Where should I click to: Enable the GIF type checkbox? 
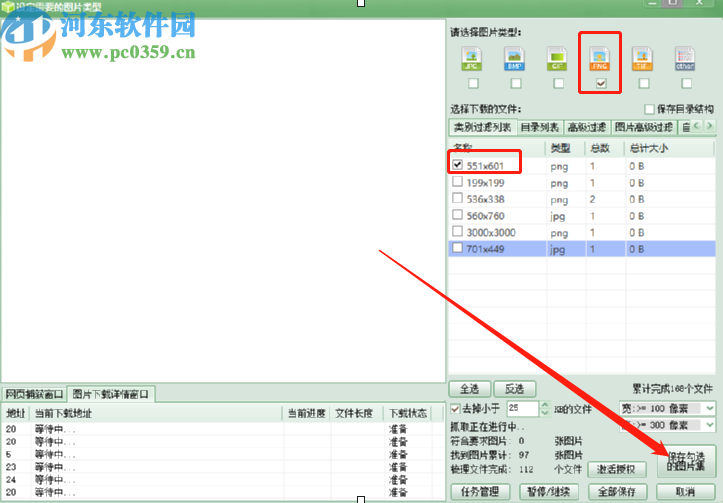tap(559, 83)
